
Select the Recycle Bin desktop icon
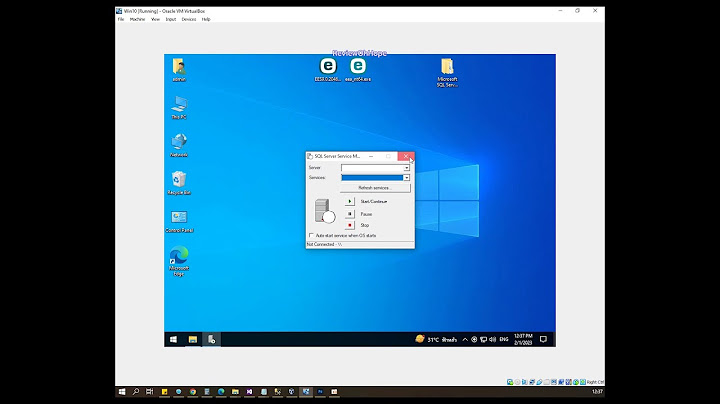pos(179,183)
